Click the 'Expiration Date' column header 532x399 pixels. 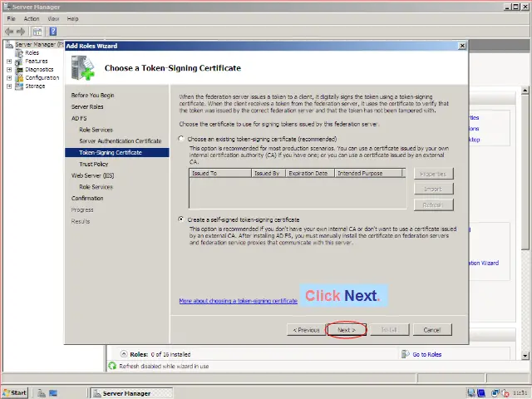[x=310, y=174]
